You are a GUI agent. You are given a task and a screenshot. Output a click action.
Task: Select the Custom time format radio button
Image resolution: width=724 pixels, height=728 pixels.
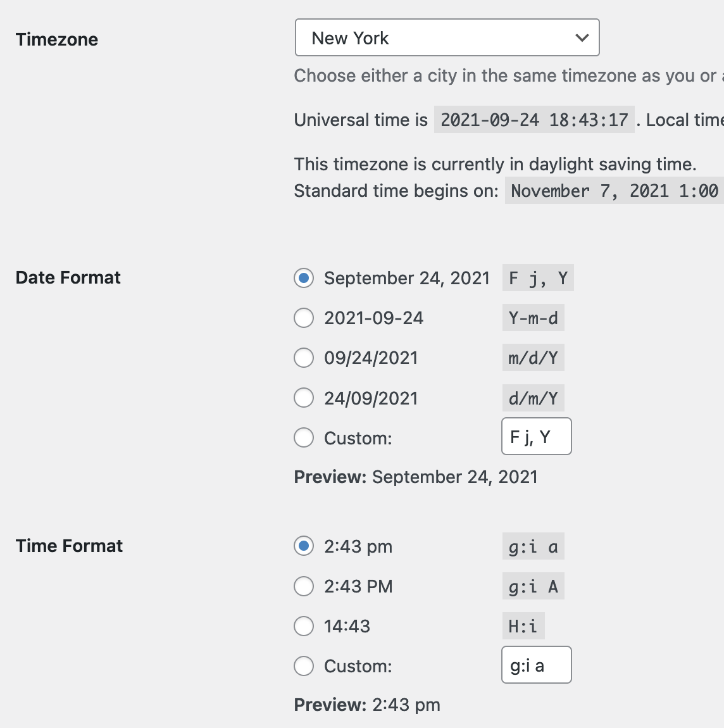304,666
